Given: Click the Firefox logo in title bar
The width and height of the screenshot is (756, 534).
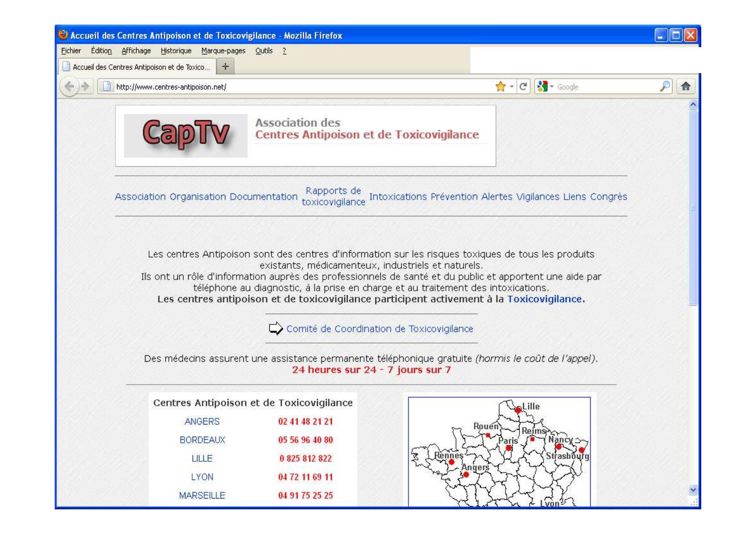Looking at the screenshot, I should (63, 35).
